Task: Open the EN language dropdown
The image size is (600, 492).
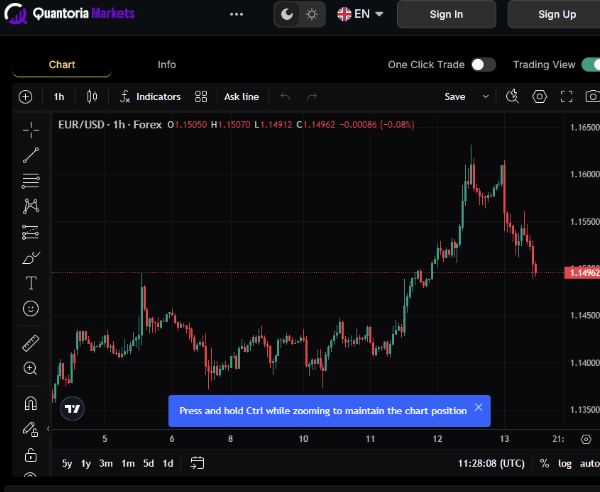Action: tap(360, 14)
